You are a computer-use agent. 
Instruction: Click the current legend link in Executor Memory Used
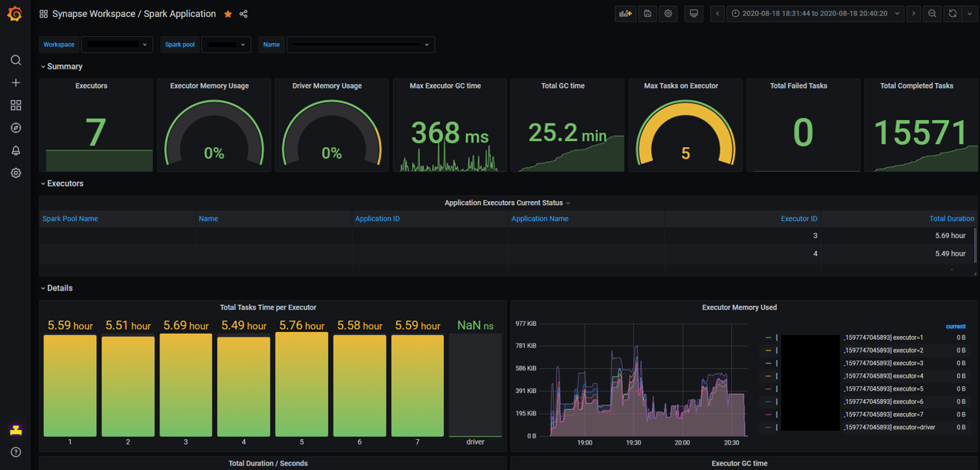click(955, 327)
